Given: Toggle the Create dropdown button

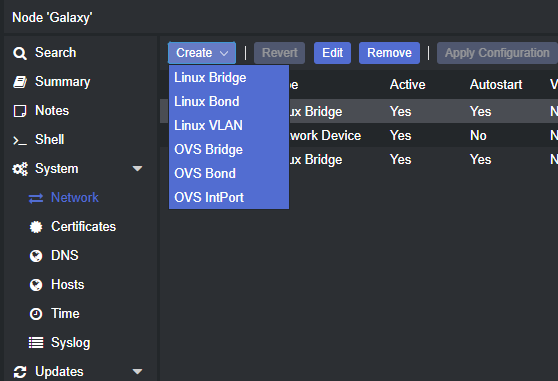Looking at the screenshot, I should click(202, 53).
